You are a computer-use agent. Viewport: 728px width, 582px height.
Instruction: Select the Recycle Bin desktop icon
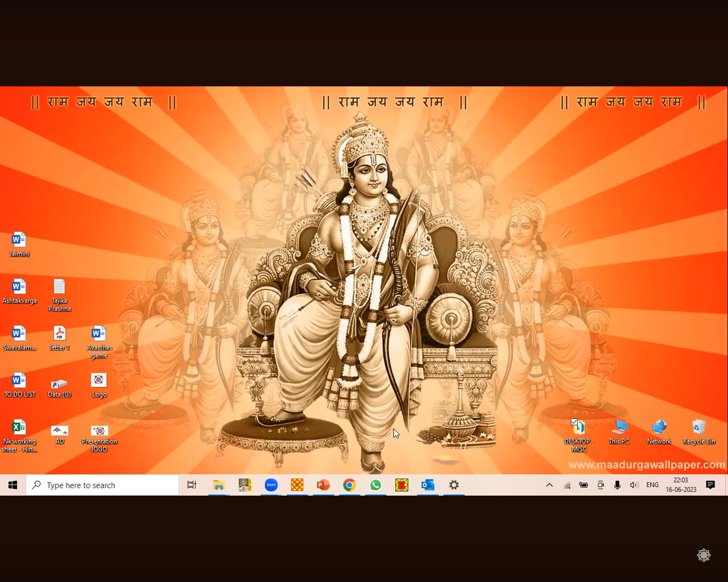(698, 427)
